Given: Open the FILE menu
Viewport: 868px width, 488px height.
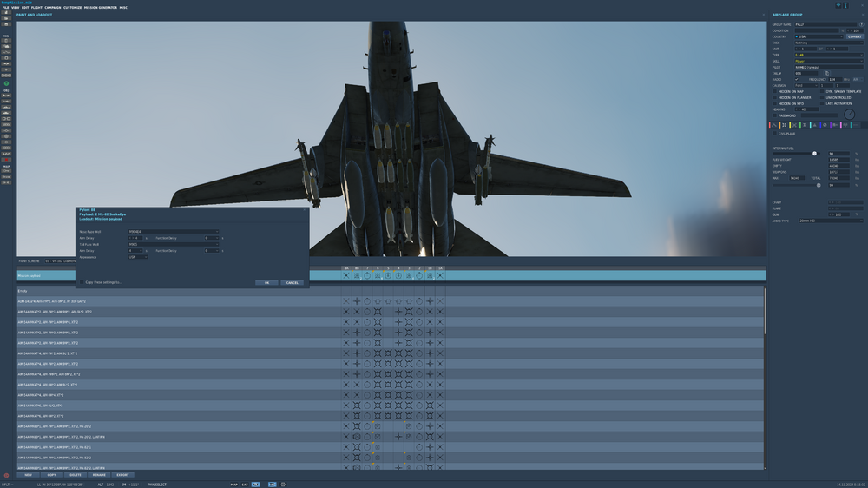Looking at the screenshot, I should click(5, 8).
